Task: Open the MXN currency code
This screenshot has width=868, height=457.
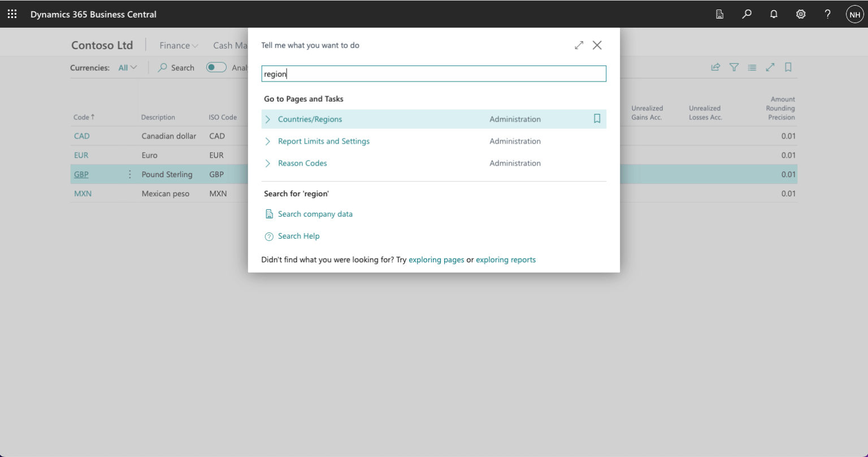Action: point(83,194)
